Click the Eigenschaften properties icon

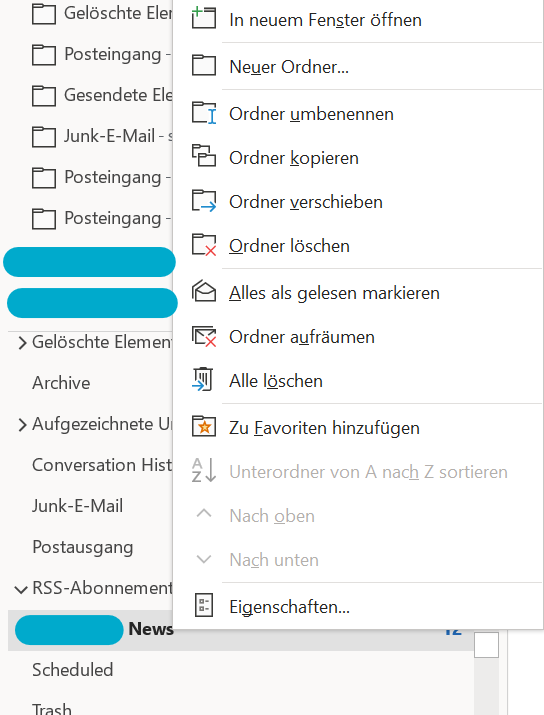(203, 605)
